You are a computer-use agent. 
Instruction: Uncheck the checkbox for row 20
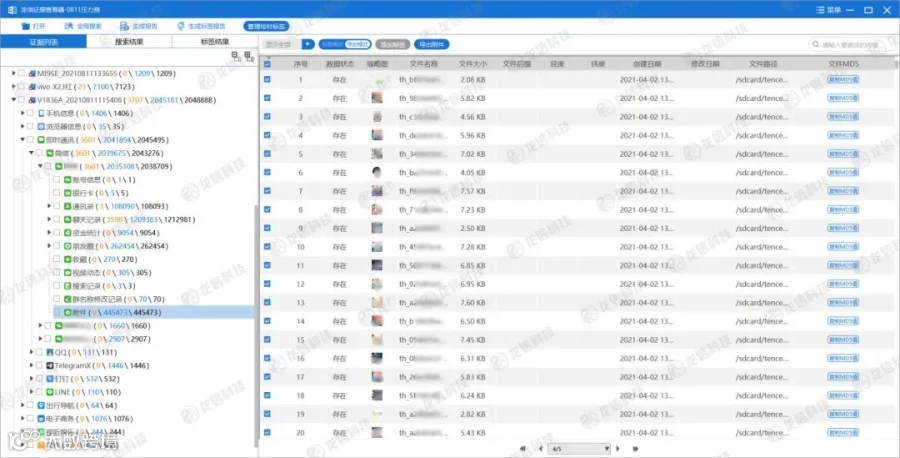(x=267, y=432)
